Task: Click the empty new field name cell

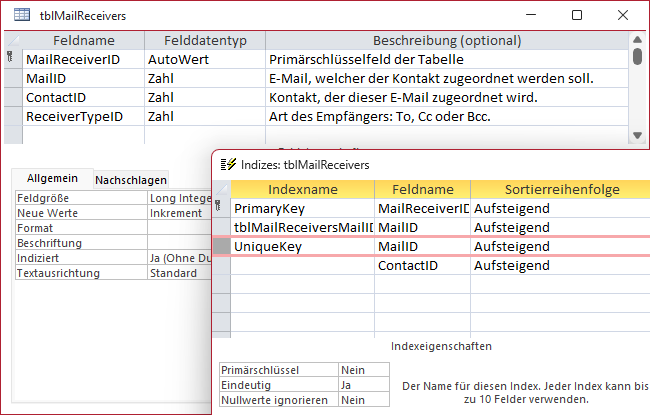Action: tap(83, 135)
